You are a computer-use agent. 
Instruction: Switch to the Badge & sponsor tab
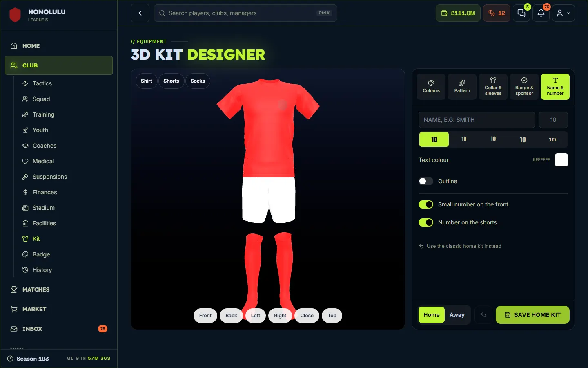tap(524, 87)
